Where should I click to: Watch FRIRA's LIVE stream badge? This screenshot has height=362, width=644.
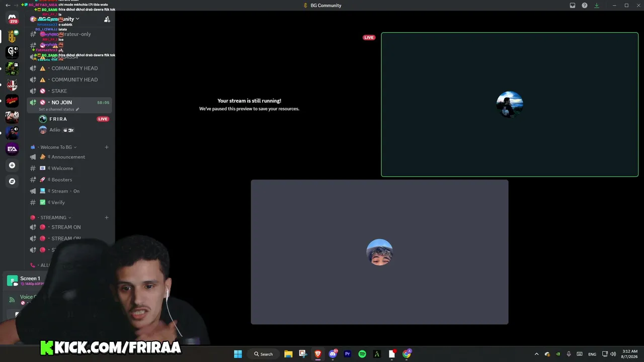pos(103,119)
